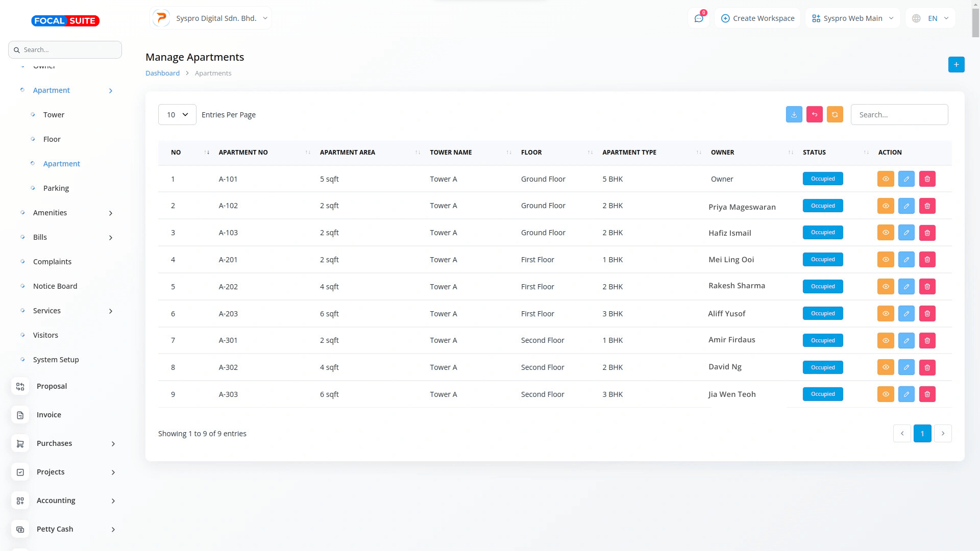
Task: Delete apartment A-203 using trash icon
Action: (927, 314)
